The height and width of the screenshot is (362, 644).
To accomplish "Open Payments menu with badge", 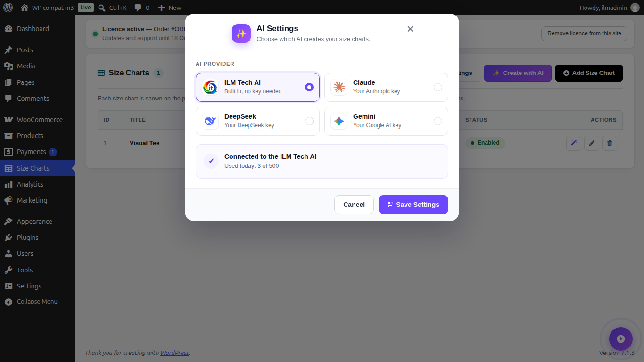I will 38,152.
